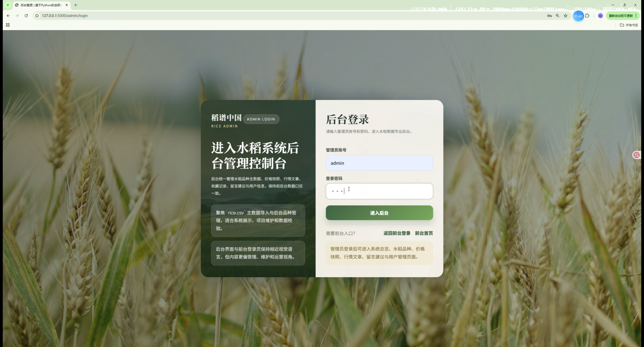The height and width of the screenshot is (347, 644).
Task: Bookmark this page with the star
Action: tap(566, 16)
